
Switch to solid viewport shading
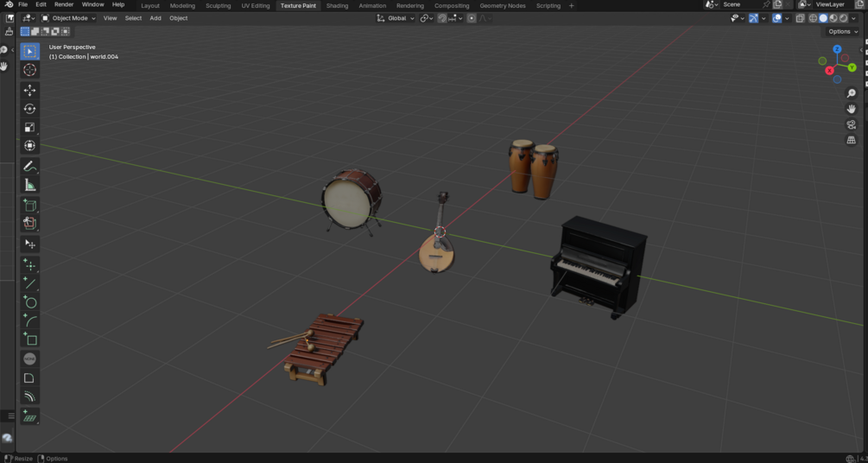pyautogui.click(x=823, y=18)
